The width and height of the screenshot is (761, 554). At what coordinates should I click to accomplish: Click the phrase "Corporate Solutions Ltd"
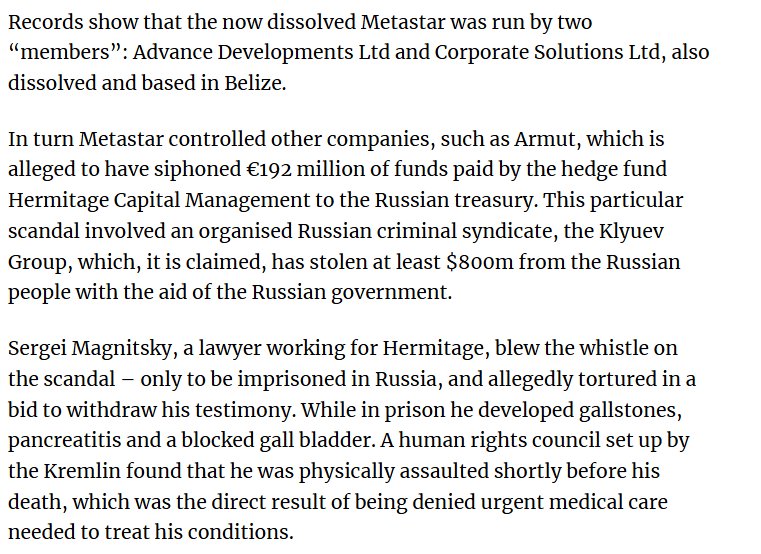tap(547, 52)
